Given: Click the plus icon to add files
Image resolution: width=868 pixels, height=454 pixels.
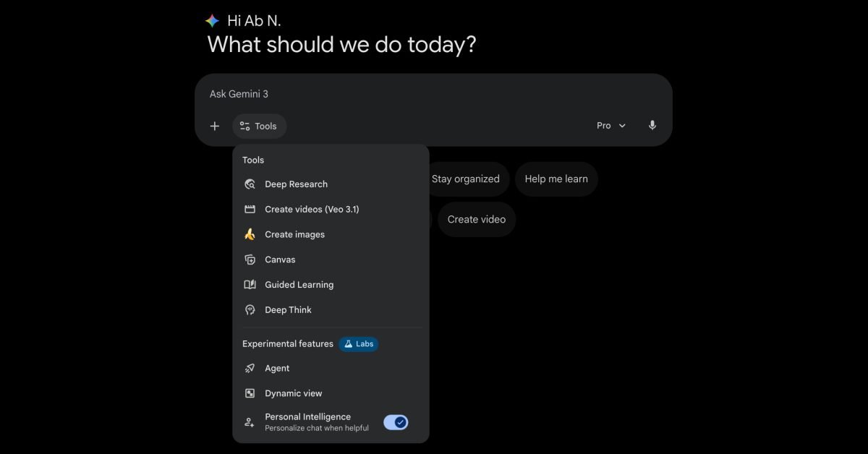Looking at the screenshot, I should click(215, 126).
